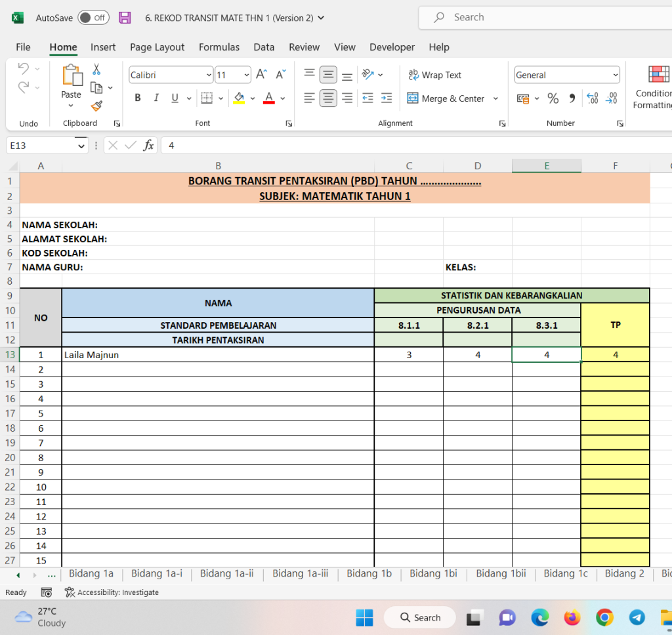Click the Comma Style button
The image size is (672, 635).
[573, 98]
